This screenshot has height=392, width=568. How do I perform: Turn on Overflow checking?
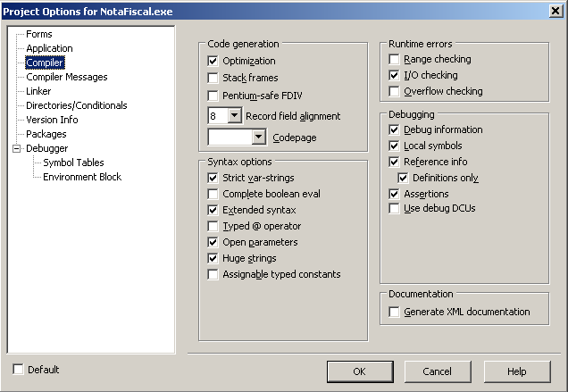(394, 91)
